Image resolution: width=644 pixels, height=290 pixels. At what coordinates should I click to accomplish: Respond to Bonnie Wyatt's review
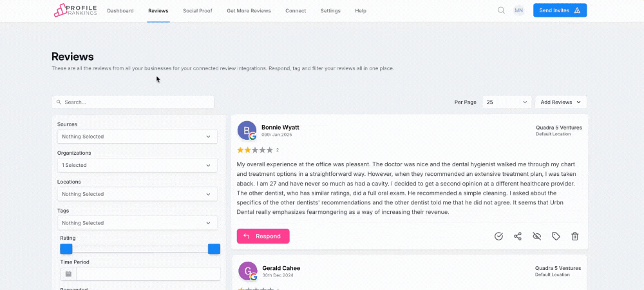(263, 237)
